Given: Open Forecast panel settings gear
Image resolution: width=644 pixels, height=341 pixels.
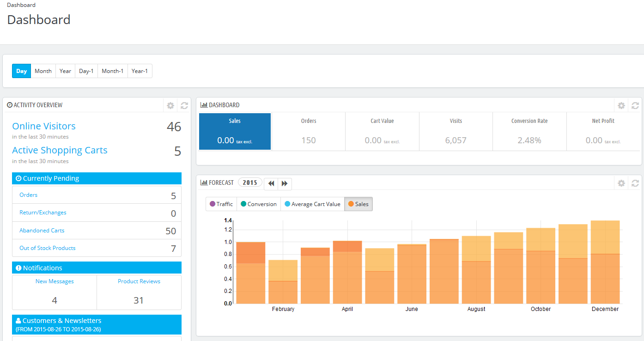Looking at the screenshot, I should 621,183.
